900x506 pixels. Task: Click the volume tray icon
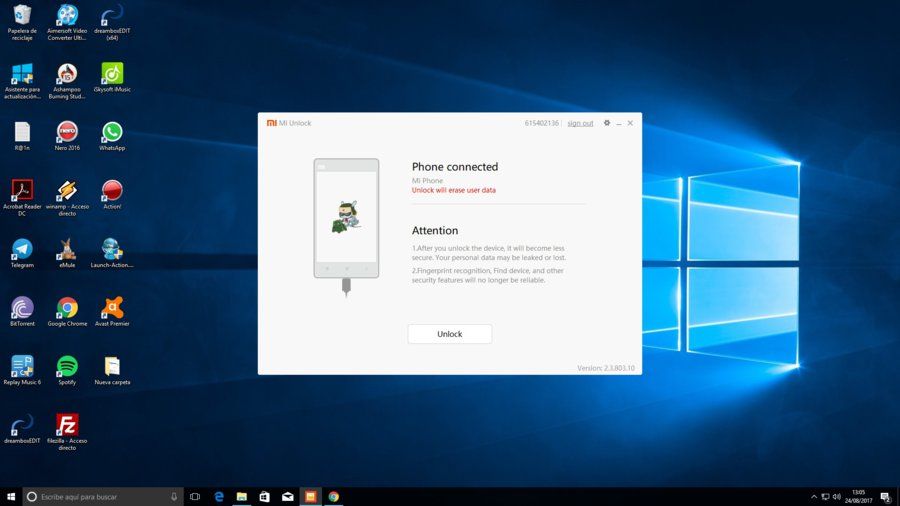point(837,497)
